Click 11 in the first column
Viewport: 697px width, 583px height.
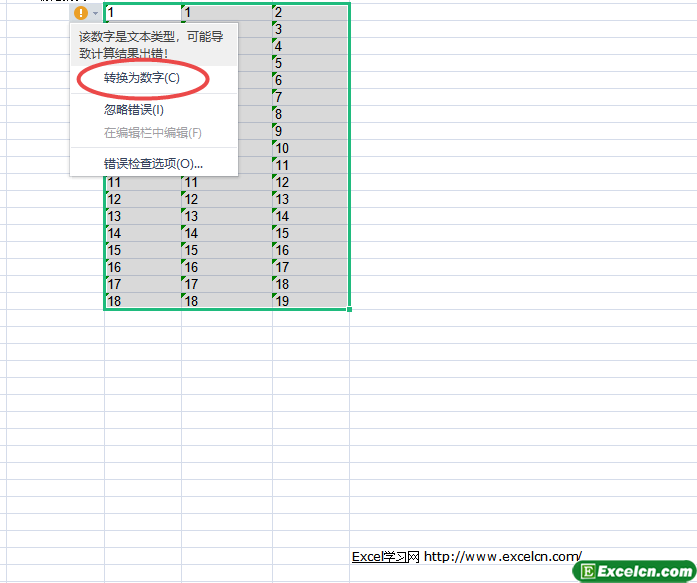click(143, 182)
